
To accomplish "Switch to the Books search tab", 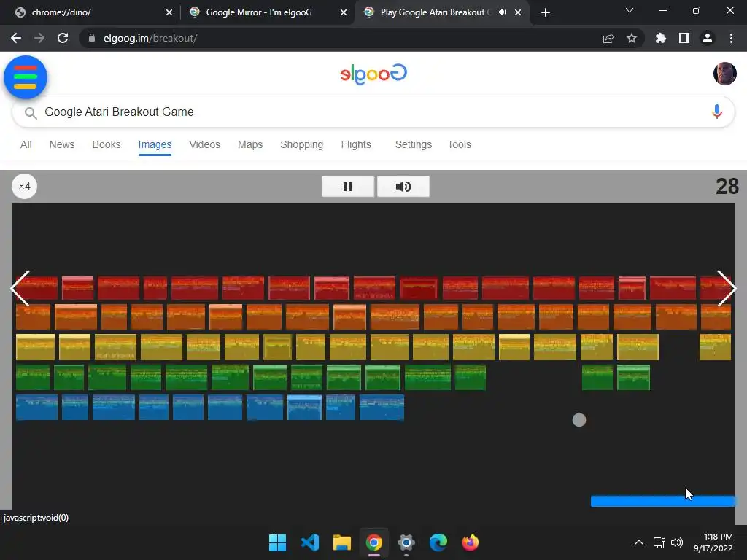I will [x=107, y=144].
